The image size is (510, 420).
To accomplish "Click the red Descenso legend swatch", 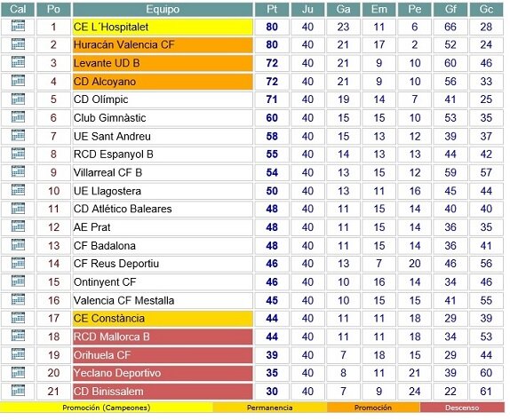I will click(x=462, y=408).
